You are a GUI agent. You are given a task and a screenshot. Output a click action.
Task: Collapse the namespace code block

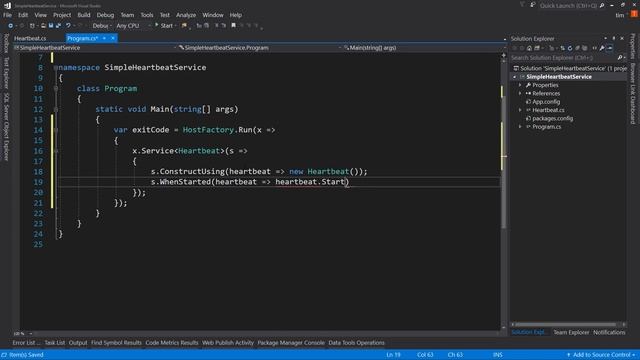[56, 67]
